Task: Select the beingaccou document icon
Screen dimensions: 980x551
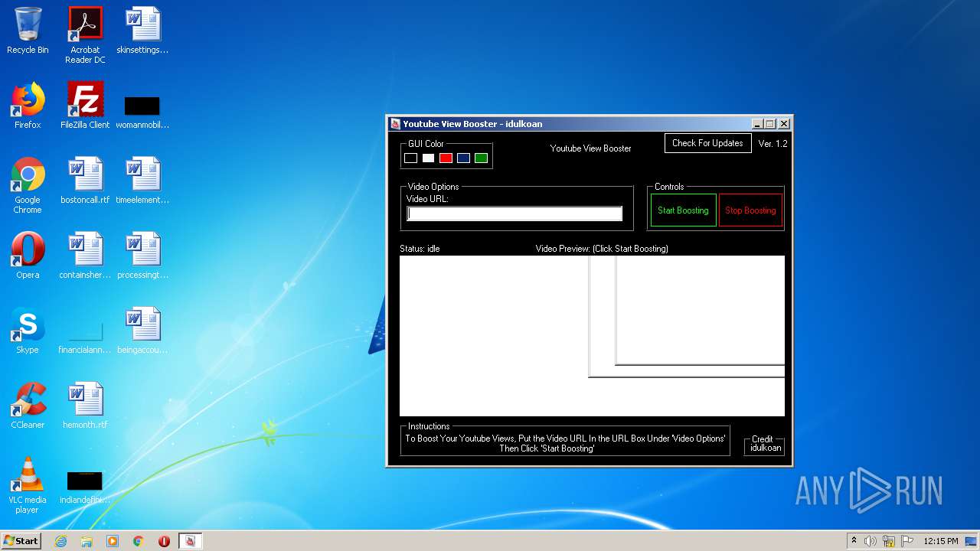Action: click(142, 331)
